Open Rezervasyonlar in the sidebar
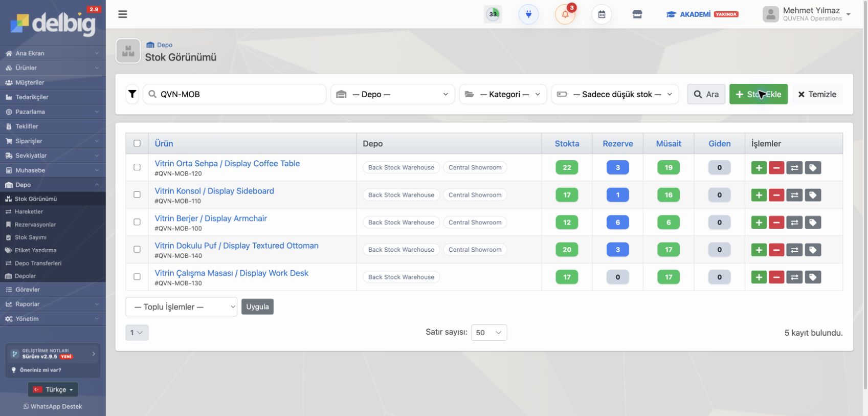 tap(35, 225)
